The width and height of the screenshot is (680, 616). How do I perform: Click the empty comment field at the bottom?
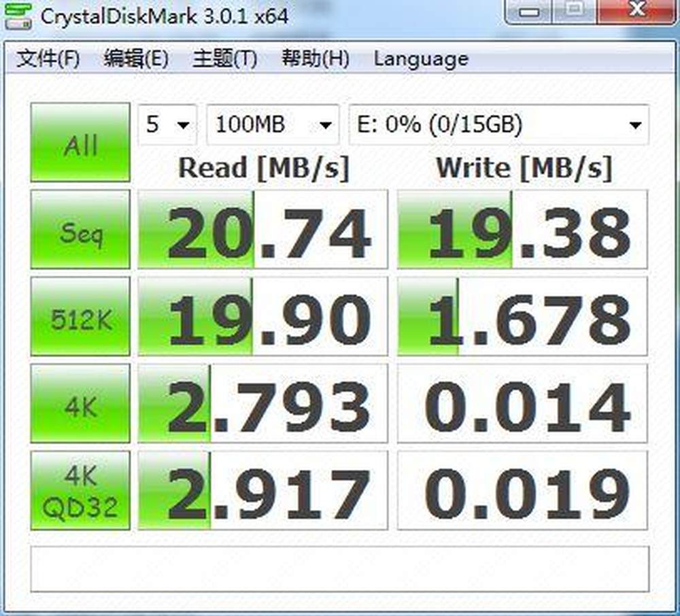(340, 569)
